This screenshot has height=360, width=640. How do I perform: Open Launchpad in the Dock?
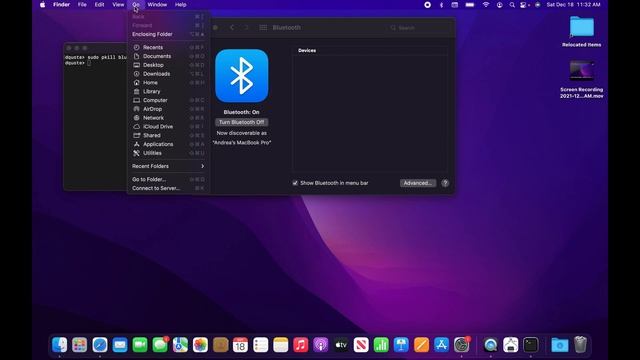tap(80, 345)
